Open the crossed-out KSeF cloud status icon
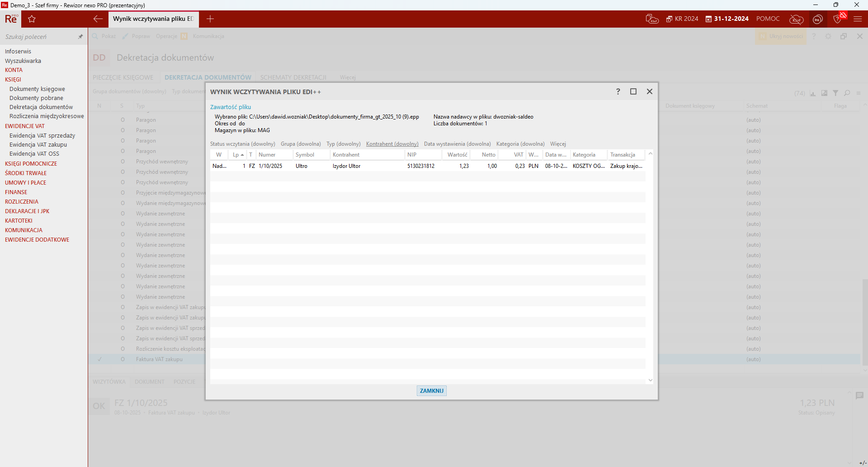The height and width of the screenshot is (467, 868). point(796,19)
